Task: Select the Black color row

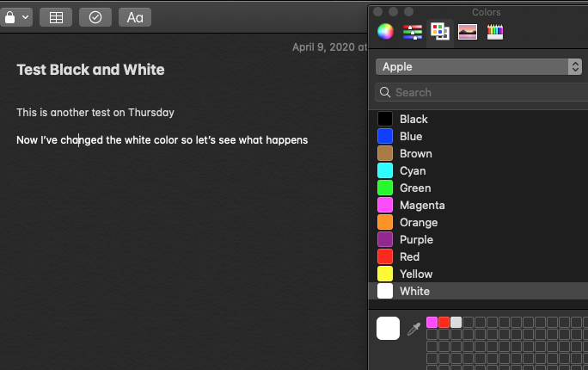Action: tap(478, 119)
